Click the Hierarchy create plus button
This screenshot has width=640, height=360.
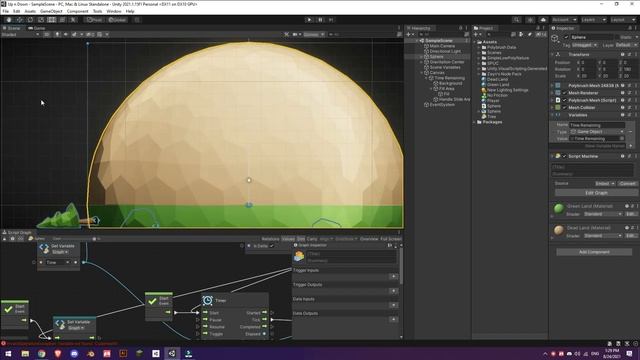pos(409,35)
